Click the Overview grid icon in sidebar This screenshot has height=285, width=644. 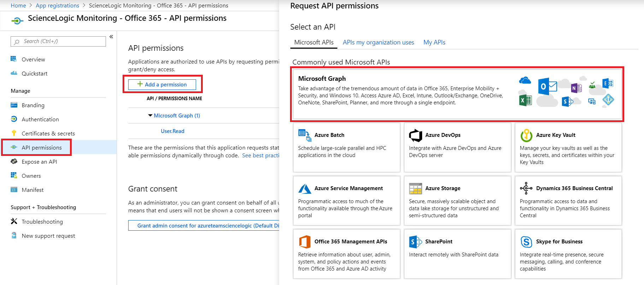(14, 59)
